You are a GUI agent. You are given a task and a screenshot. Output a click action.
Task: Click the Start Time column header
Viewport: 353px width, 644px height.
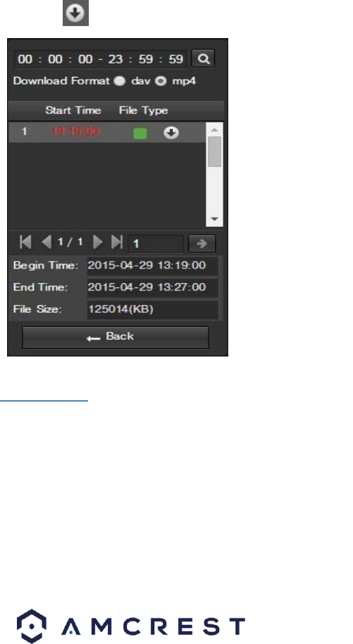coord(73,111)
